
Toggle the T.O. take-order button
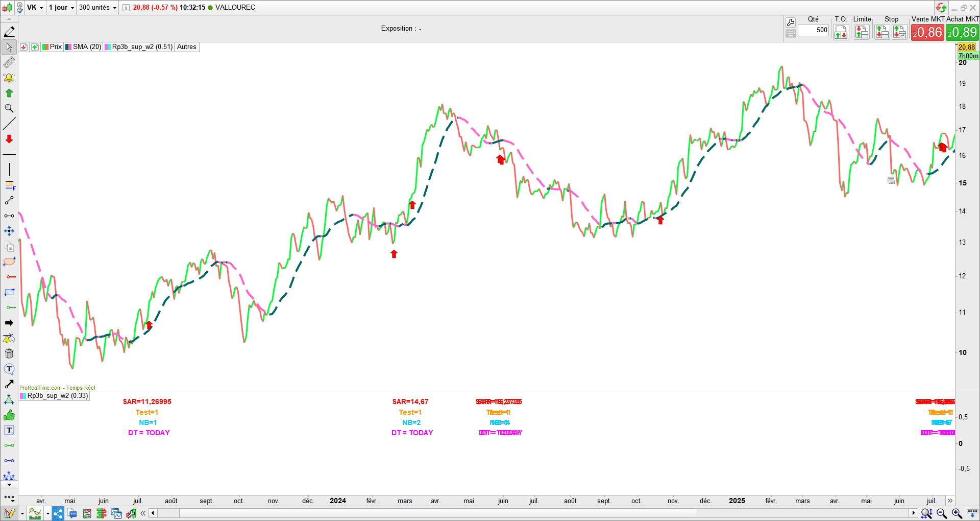pos(841,33)
